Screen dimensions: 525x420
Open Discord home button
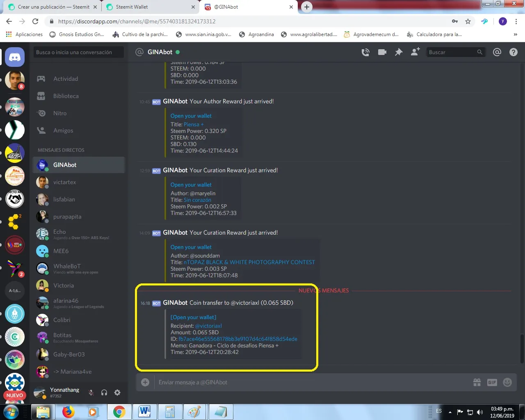(x=15, y=57)
